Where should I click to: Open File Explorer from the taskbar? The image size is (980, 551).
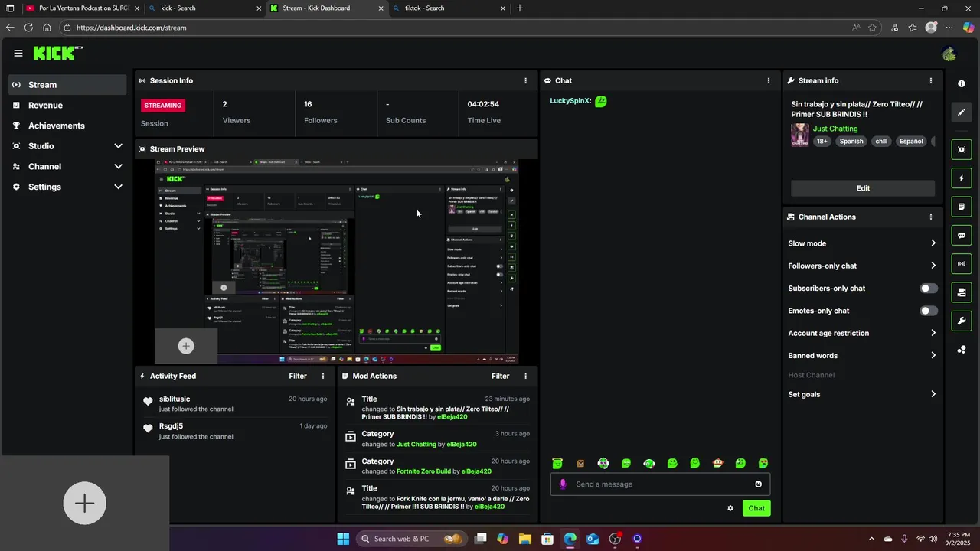click(x=525, y=539)
